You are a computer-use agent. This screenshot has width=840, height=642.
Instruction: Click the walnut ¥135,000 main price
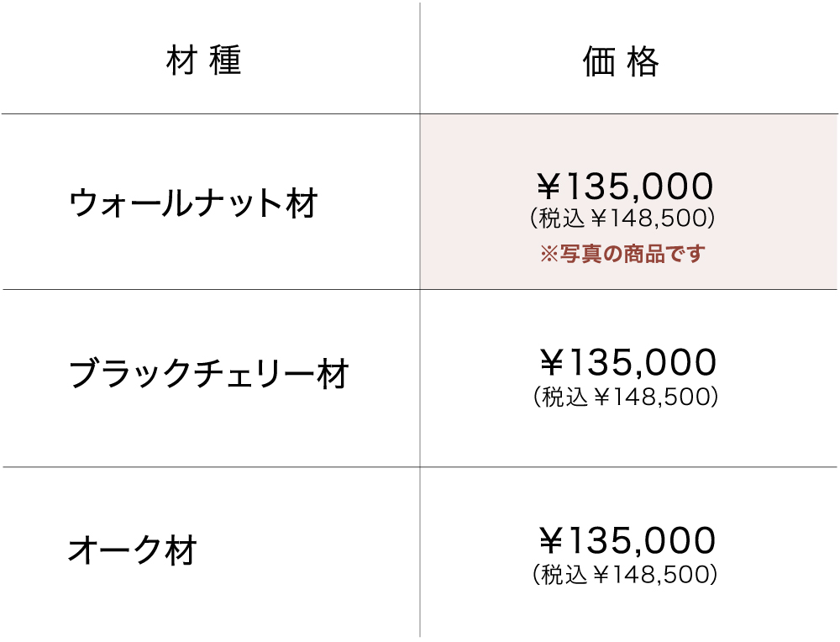626,186
